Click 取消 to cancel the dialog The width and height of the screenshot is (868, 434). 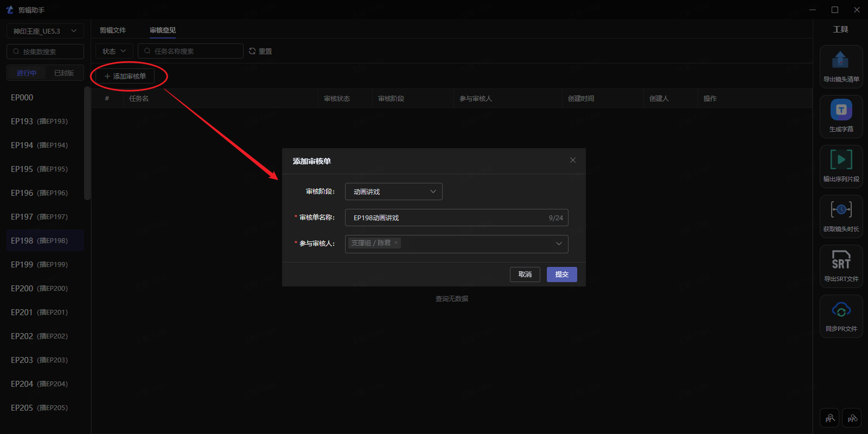pos(525,275)
